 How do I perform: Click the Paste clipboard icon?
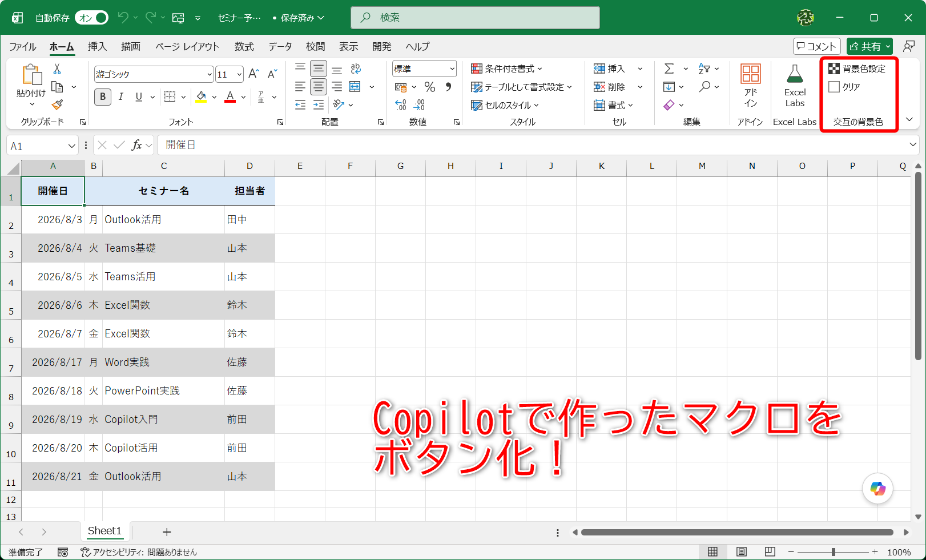(31, 75)
